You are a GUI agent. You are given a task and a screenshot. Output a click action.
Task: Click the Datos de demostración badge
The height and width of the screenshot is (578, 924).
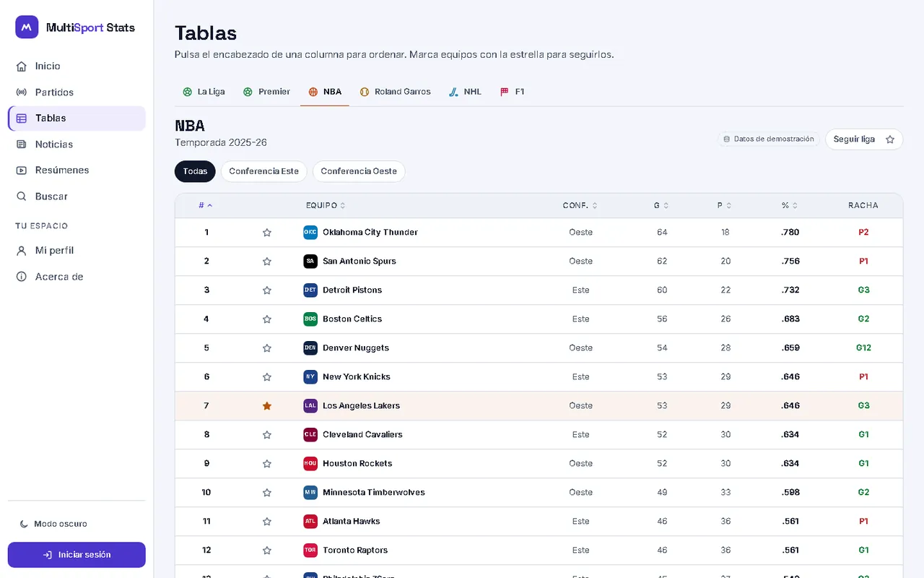click(769, 139)
